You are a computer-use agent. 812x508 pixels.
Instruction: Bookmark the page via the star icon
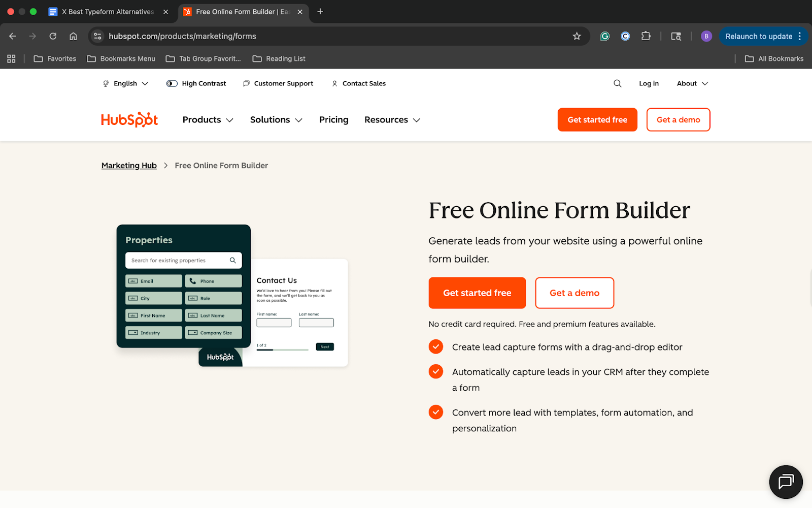pyautogui.click(x=577, y=36)
